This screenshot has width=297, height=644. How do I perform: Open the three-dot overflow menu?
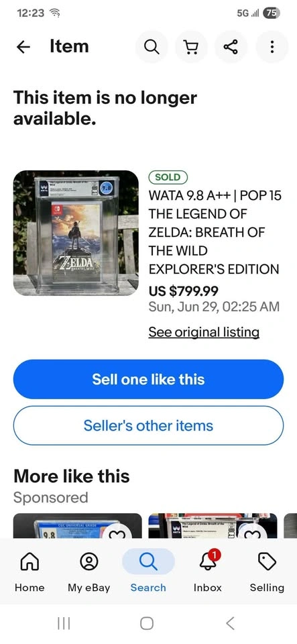[x=272, y=47]
